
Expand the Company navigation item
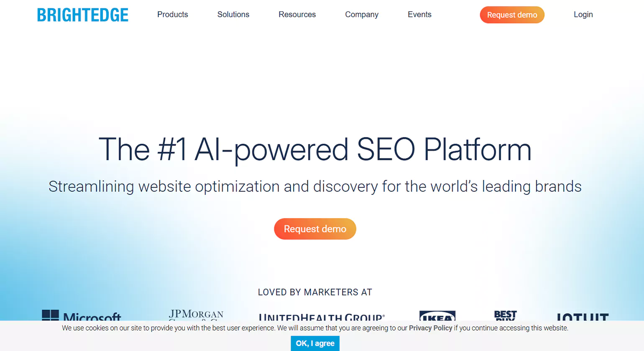tap(361, 15)
